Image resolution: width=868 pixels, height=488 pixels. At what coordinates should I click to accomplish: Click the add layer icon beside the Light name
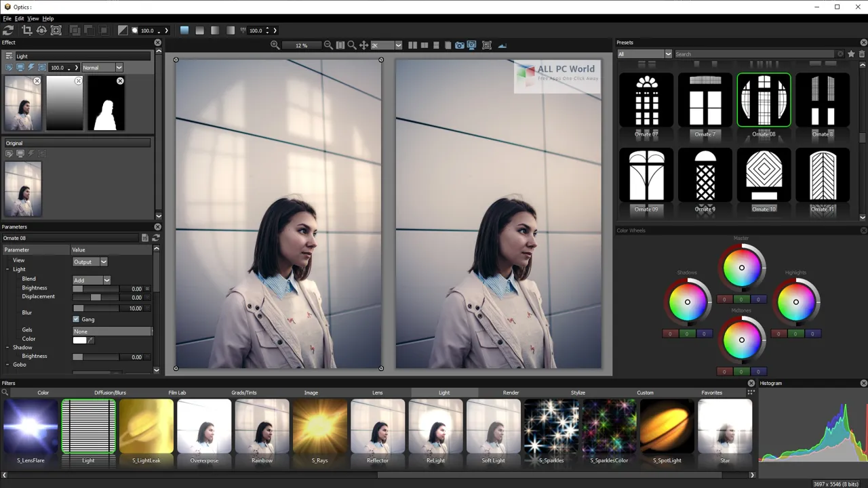click(9, 56)
